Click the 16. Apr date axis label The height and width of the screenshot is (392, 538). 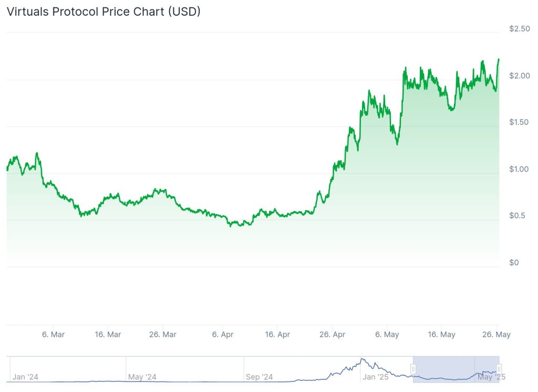[277, 334]
